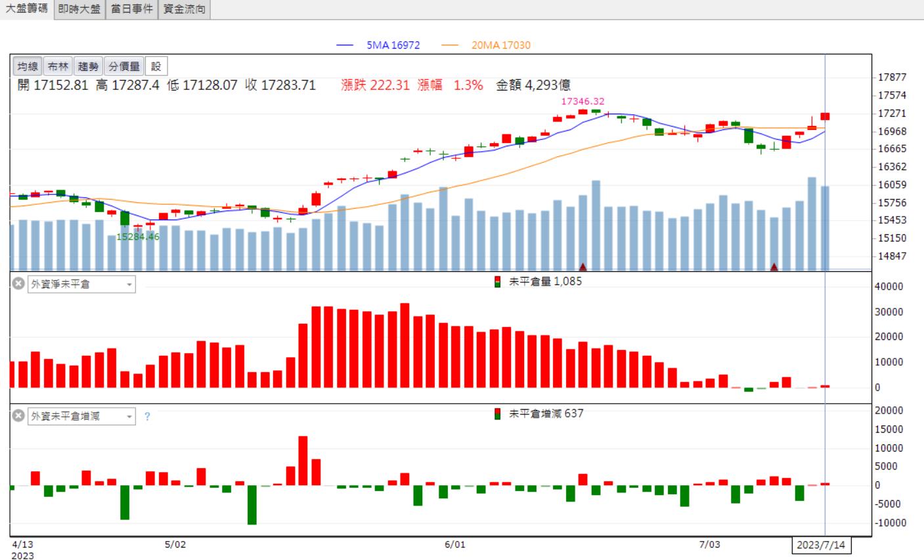Viewport: 924px width, 560px height.
Task: Remove the 外資淨未平倉 indicator panel
Action: tap(18, 284)
